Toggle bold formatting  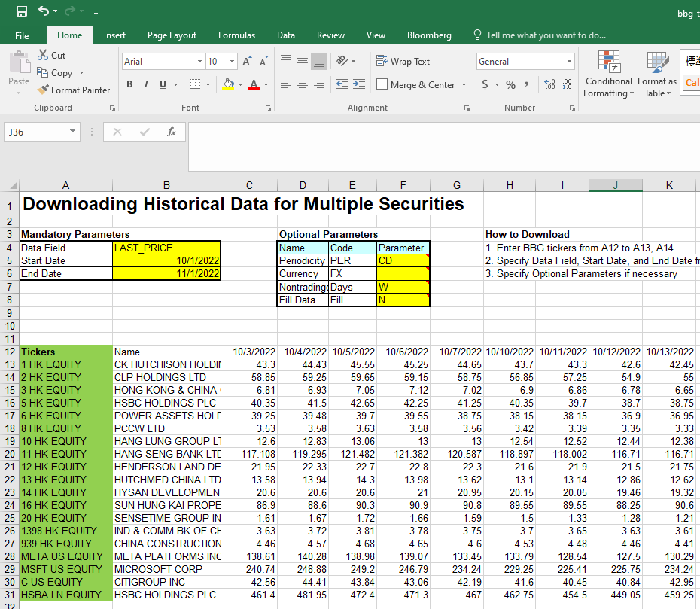pos(129,84)
